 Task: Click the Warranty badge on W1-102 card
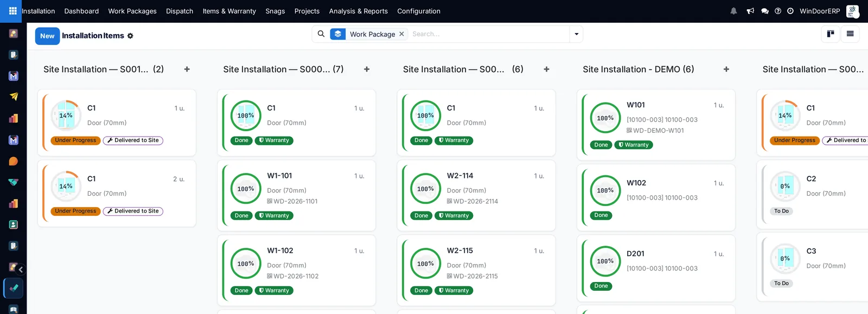pos(274,291)
